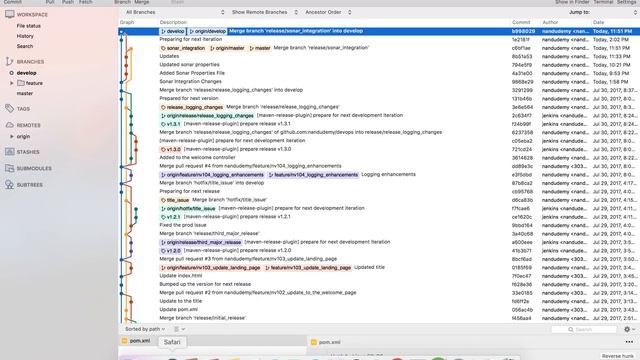640x360 pixels.
Task: Click the v1.2.1 tag label
Action: pos(171,217)
